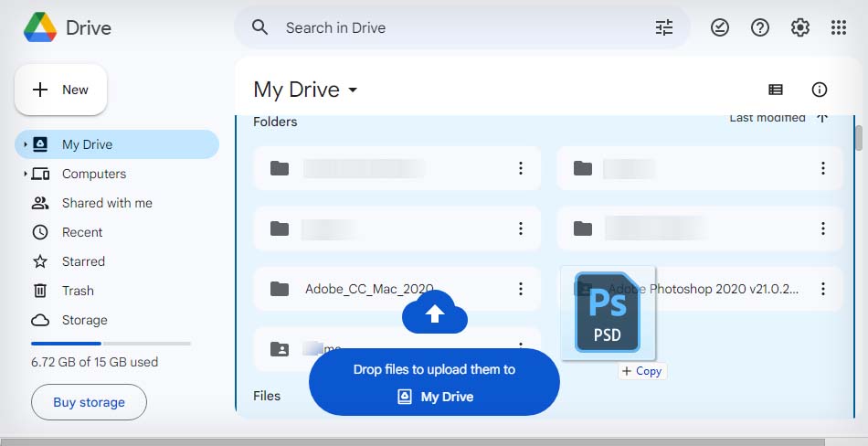Go to Shared with me
The height and width of the screenshot is (446, 868).
pos(106,203)
